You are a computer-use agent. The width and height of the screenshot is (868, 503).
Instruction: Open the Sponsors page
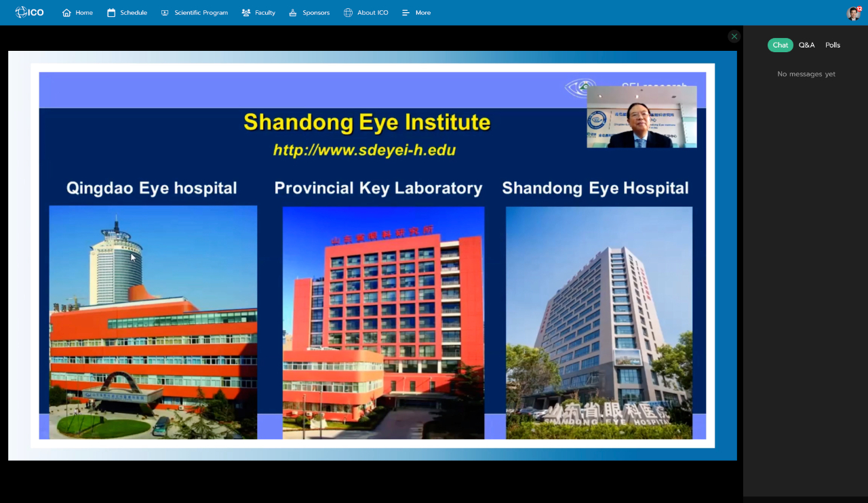click(x=309, y=13)
